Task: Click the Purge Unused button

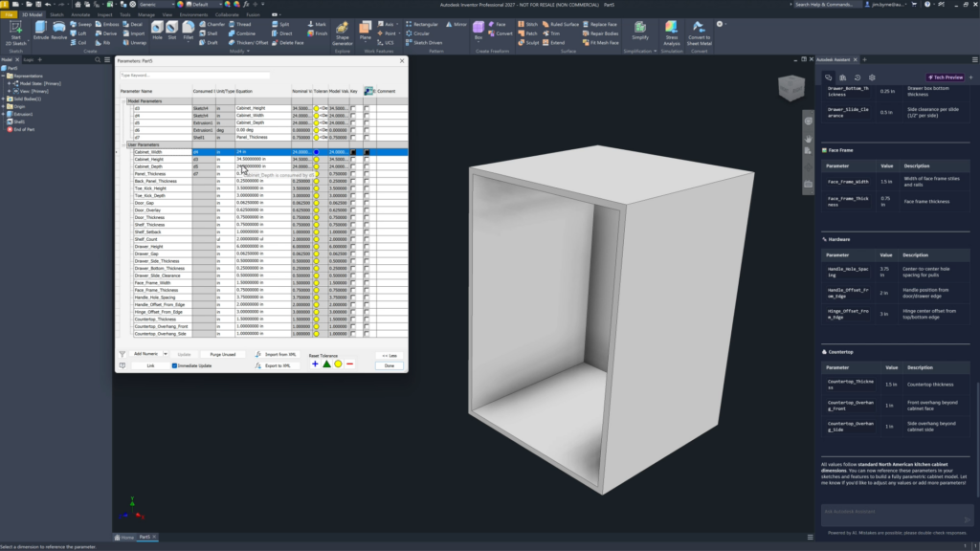Action: pos(222,354)
